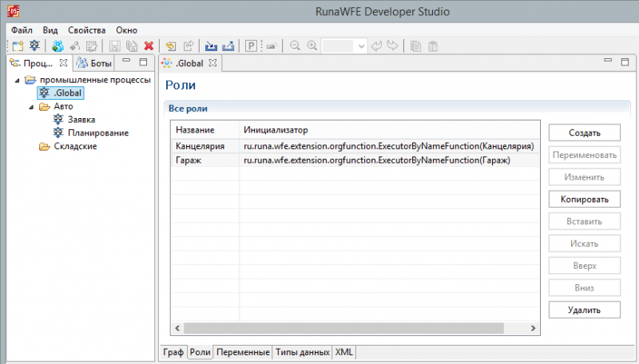Toggle the P properties icon in toolbar
The image size is (639, 364).
(251, 46)
